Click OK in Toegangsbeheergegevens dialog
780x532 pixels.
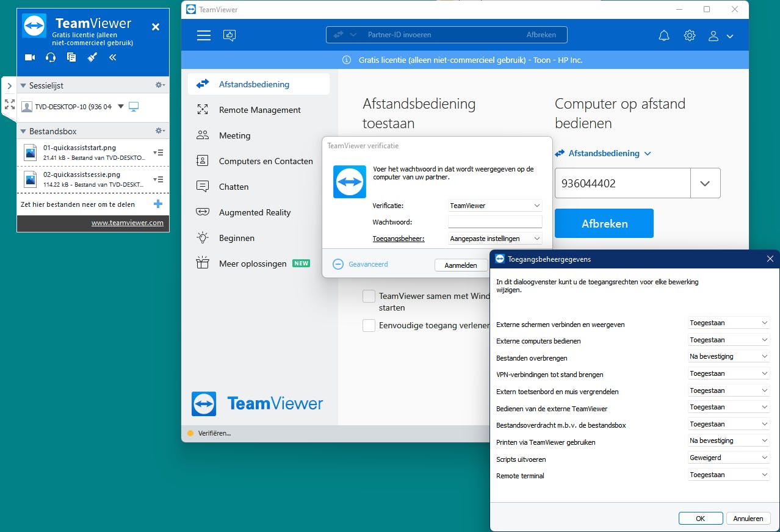pos(701,519)
